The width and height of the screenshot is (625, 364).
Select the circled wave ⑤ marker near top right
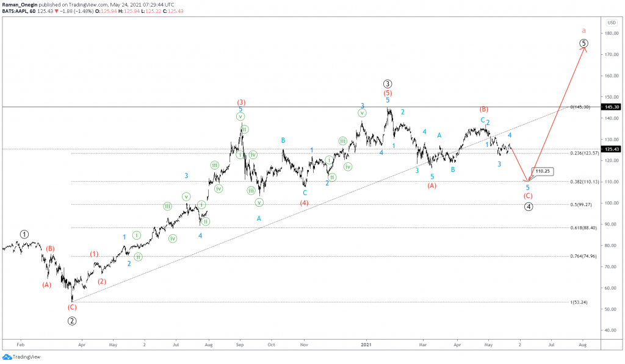[x=583, y=43]
